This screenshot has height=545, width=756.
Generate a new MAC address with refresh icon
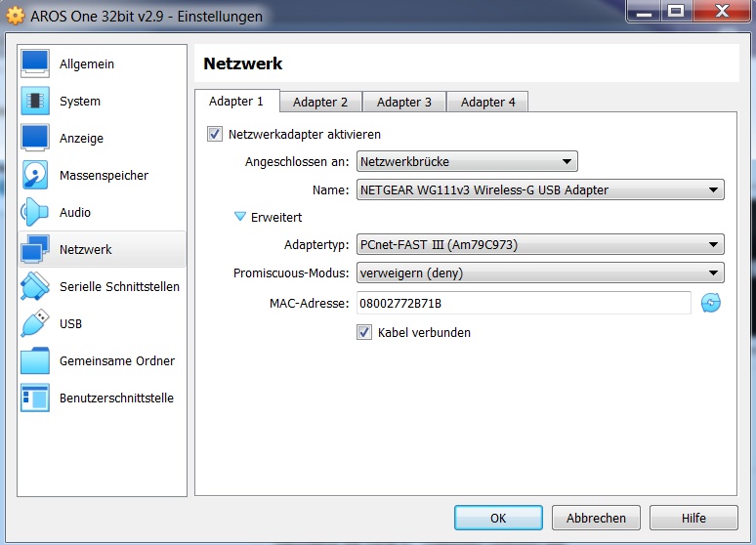tap(710, 304)
